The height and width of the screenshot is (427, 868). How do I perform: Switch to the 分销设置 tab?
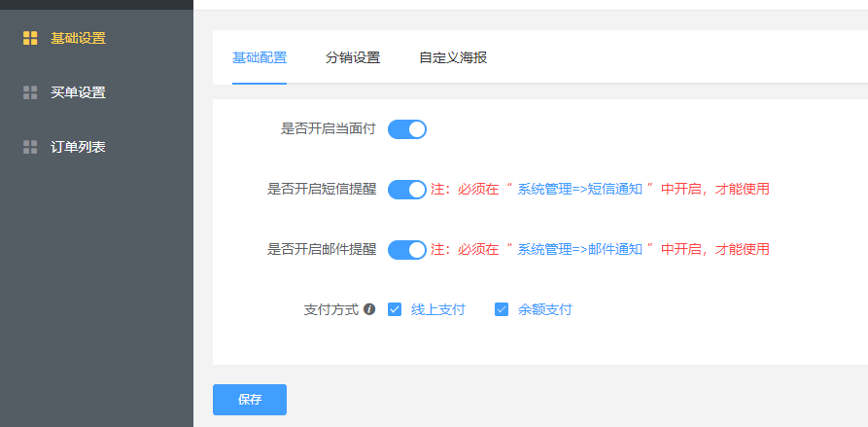pos(353,57)
